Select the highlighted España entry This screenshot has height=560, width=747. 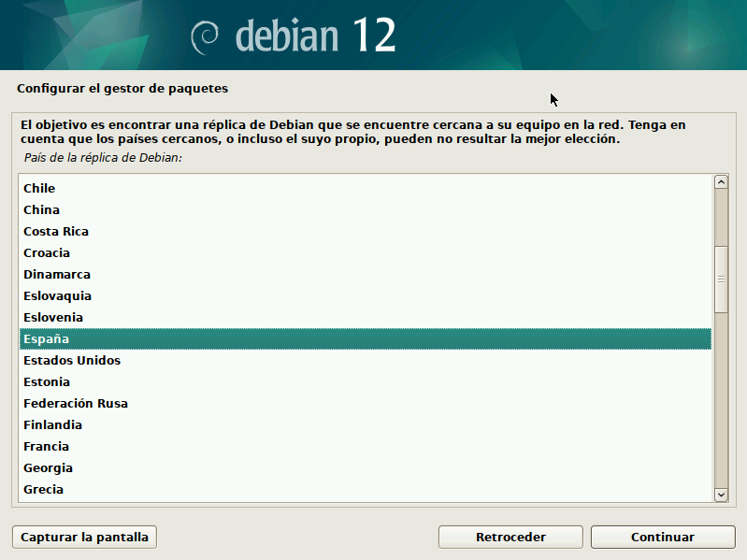47,338
